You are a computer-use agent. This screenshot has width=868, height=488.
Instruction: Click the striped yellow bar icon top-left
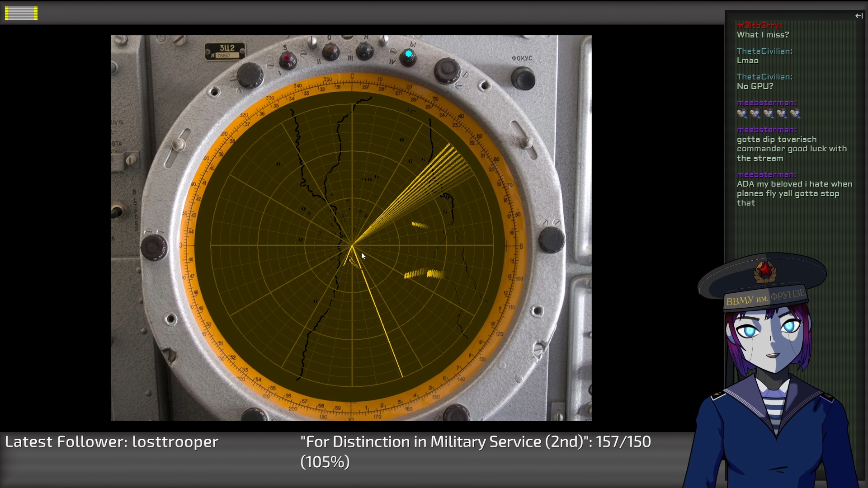pos(21,14)
